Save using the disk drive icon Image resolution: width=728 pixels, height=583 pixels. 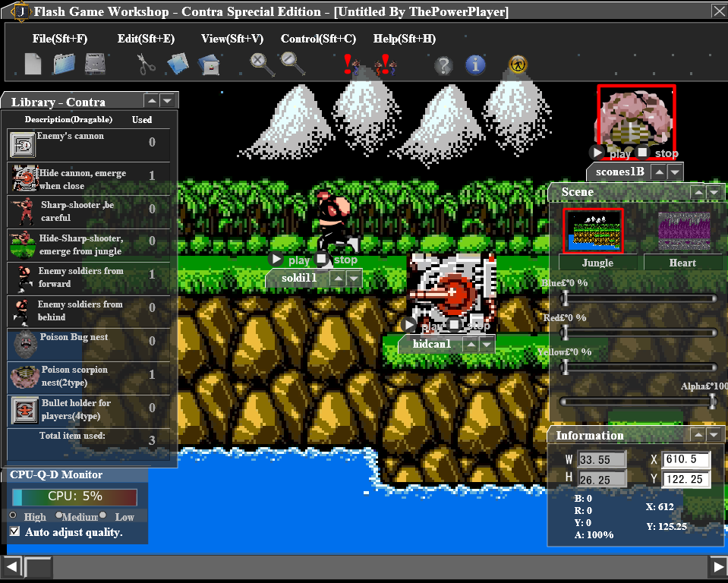pos(95,64)
